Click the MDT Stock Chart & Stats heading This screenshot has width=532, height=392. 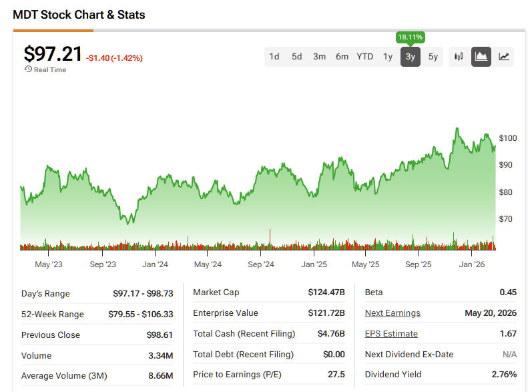[x=79, y=15]
